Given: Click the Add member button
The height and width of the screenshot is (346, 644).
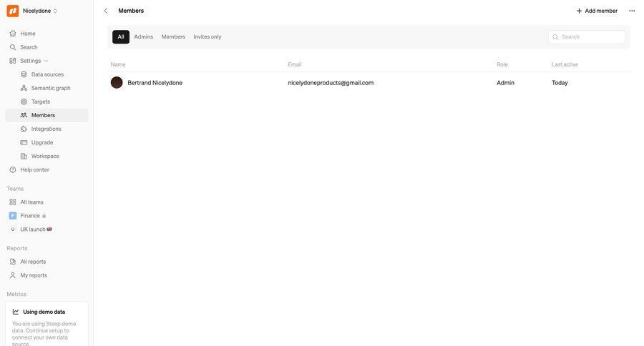Looking at the screenshot, I should pyautogui.click(x=597, y=11).
